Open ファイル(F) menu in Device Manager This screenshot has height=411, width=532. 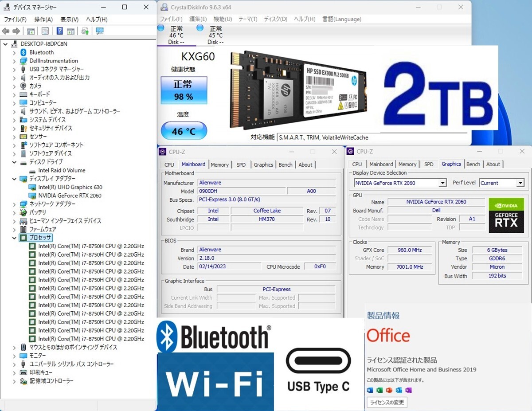click(15, 20)
